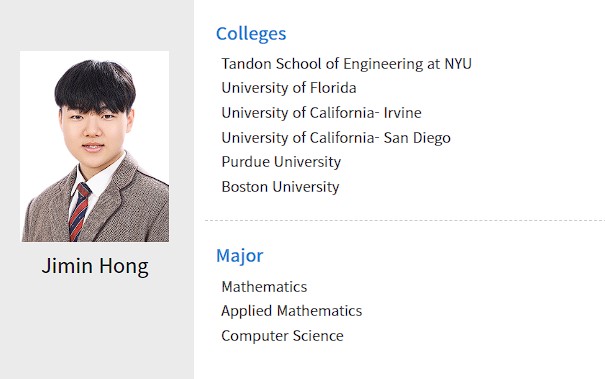Click the word NYU in first college

point(458,64)
